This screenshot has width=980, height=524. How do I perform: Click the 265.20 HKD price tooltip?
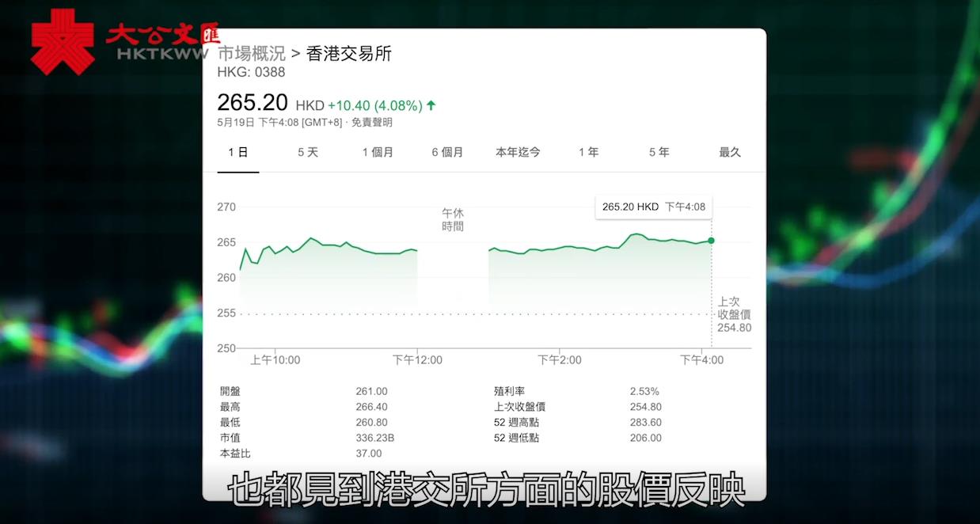pos(653,207)
